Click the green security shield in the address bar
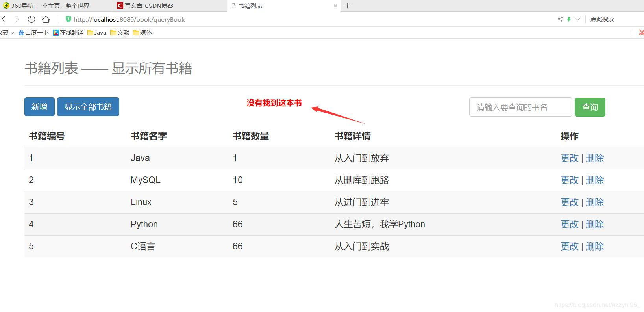This screenshot has height=312, width=644. [68, 19]
